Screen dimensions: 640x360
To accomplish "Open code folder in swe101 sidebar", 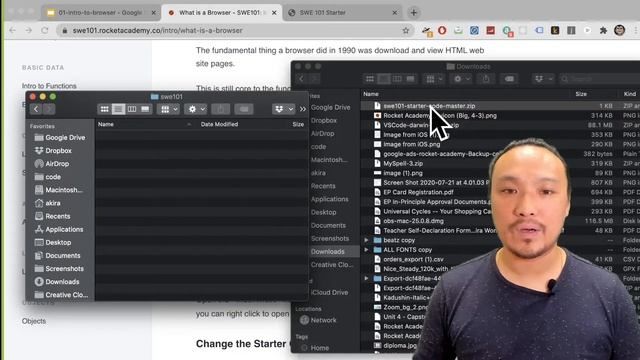I will [48, 177].
